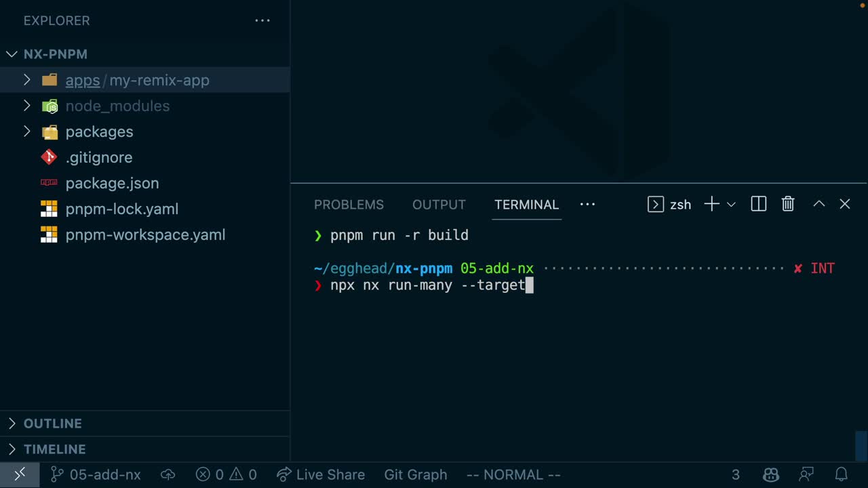Split the terminal with split icon
The height and width of the screenshot is (488, 868).
click(x=758, y=204)
